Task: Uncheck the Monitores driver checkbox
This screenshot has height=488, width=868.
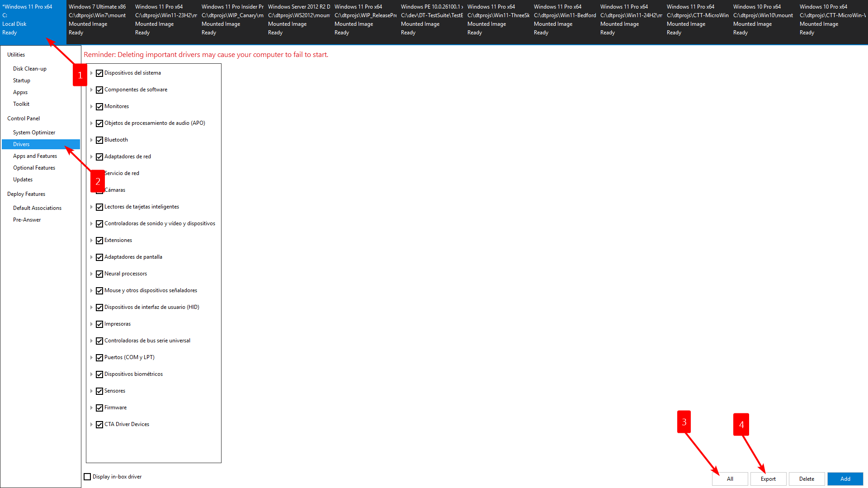Action: pyautogui.click(x=99, y=107)
